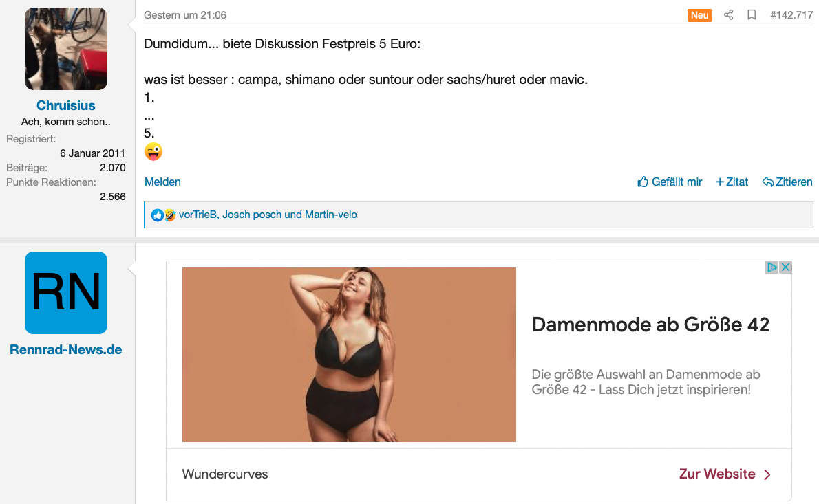This screenshot has width=819, height=504.
Task: Open the post number #142.717 permalink
Action: pos(791,15)
